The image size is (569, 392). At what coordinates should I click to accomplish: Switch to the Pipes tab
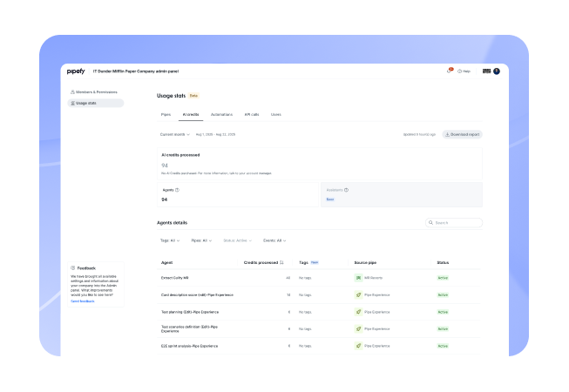click(x=166, y=115)
